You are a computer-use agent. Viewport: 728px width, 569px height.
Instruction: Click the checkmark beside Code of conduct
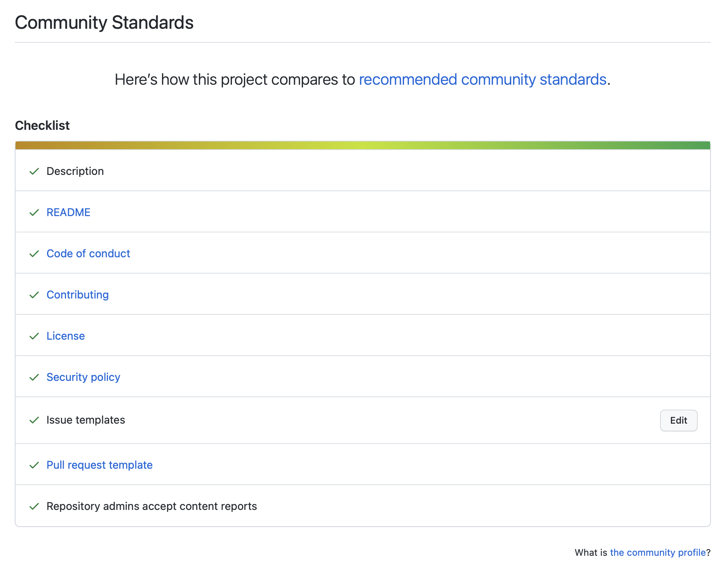point(34,254)
